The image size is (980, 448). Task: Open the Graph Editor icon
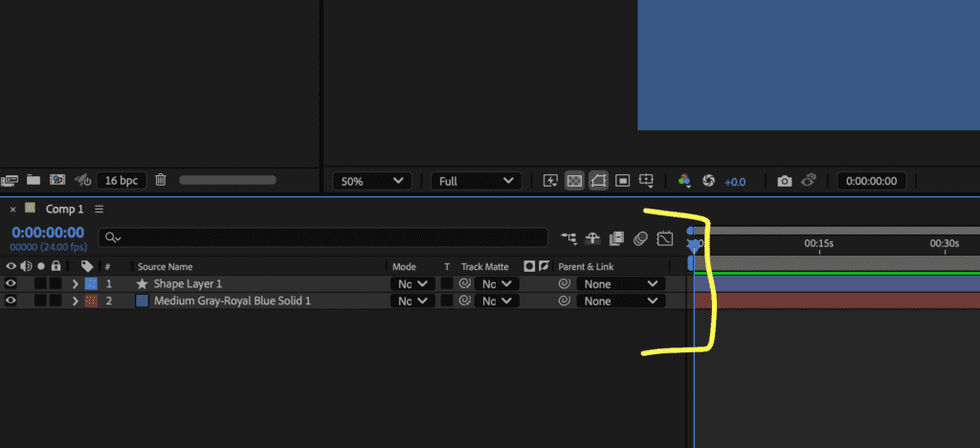(665, 238)
